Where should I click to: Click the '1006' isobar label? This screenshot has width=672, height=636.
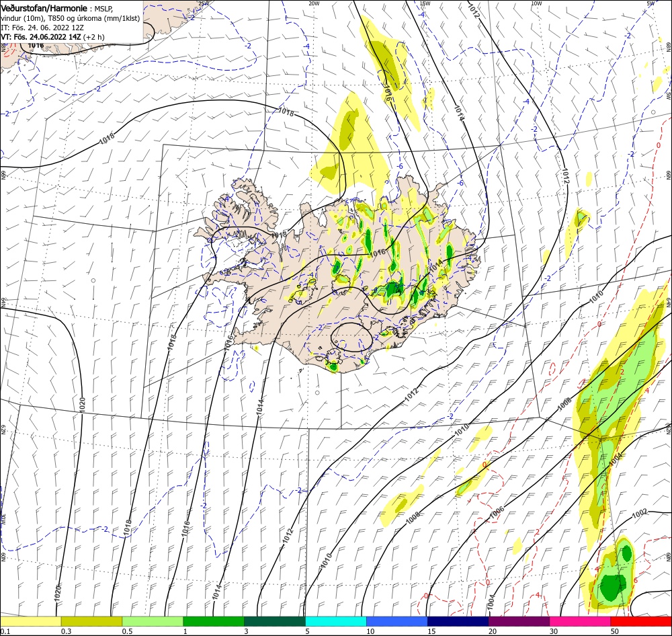[497, 514]
